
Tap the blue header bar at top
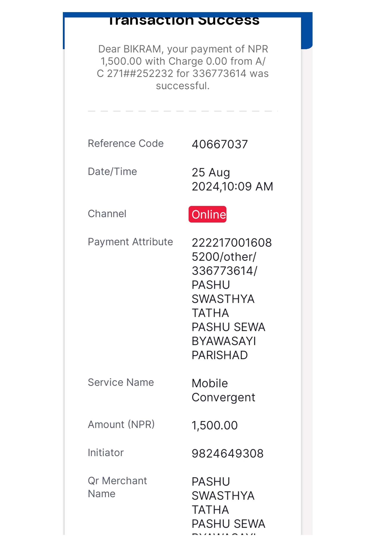pos(188,15)
